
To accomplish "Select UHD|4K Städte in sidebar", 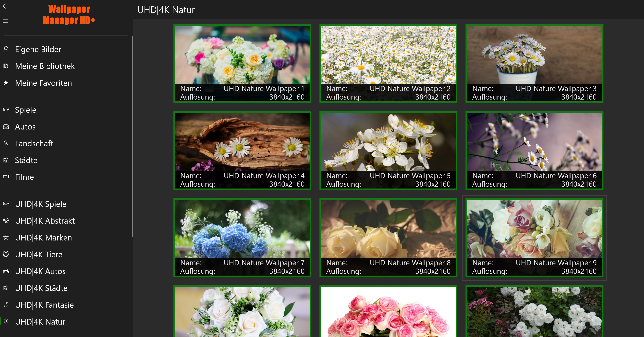I will 41,288.
